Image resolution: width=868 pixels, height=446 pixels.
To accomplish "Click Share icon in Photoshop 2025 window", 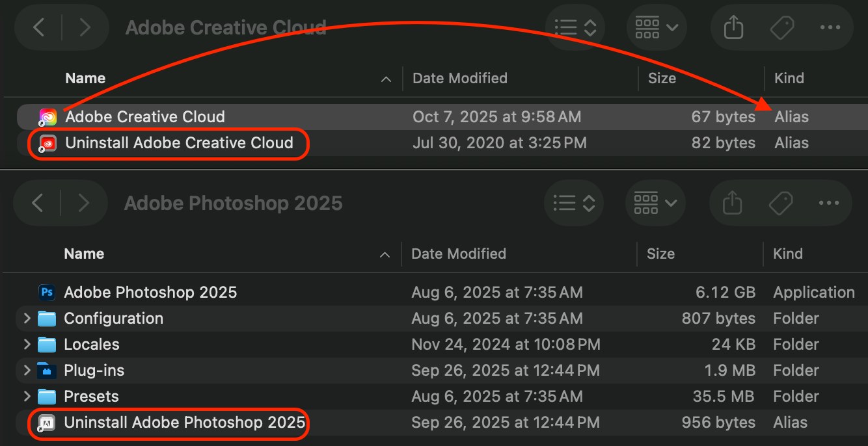I will point(732,203).
